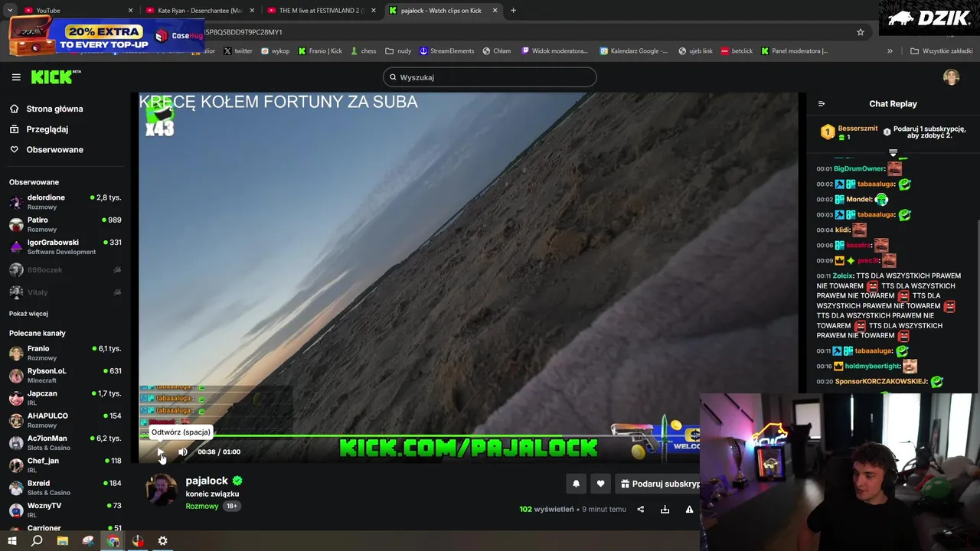Open the Wszystkie zakładki folder
This screenshot has width=980, height=551.
[941, 51]
